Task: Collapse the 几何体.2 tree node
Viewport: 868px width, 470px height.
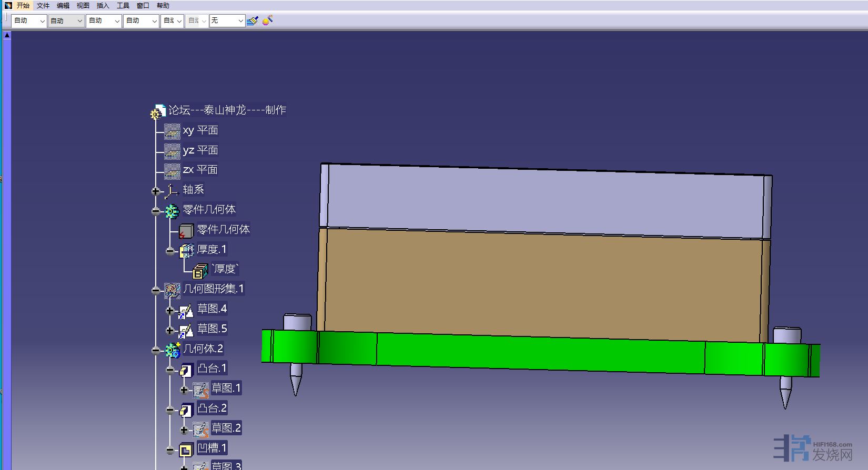Action: click(156, 351)
